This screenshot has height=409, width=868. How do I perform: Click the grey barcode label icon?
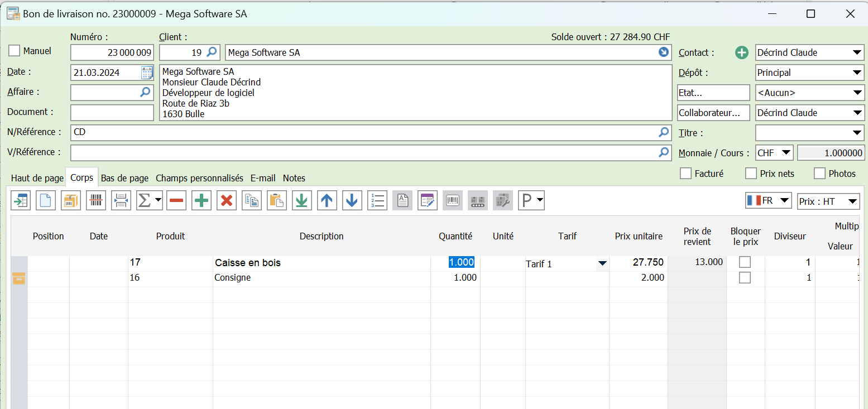453,200
